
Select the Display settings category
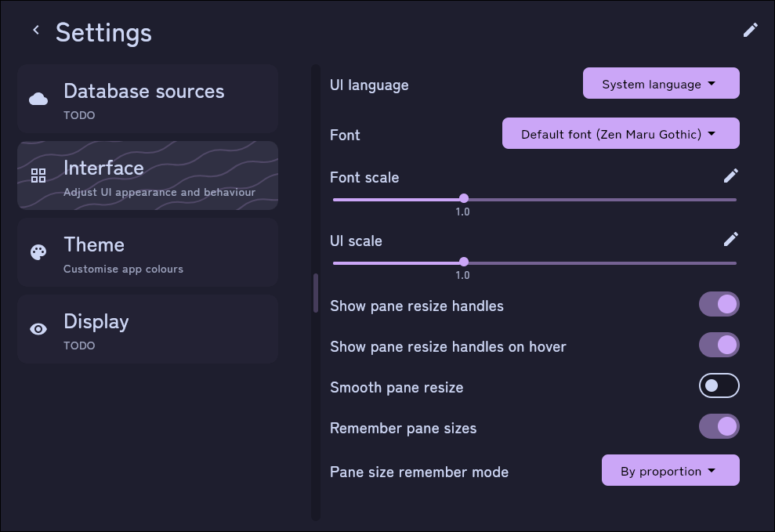point(148,329)
